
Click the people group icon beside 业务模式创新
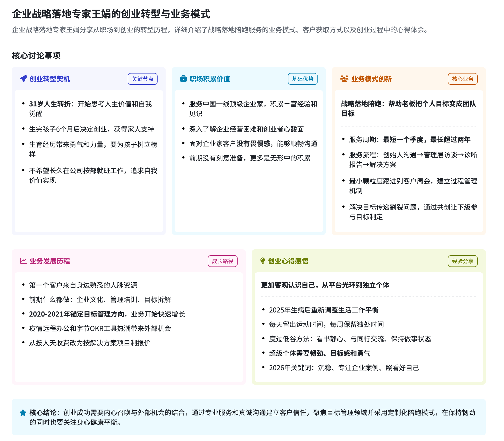click(344, 79)
